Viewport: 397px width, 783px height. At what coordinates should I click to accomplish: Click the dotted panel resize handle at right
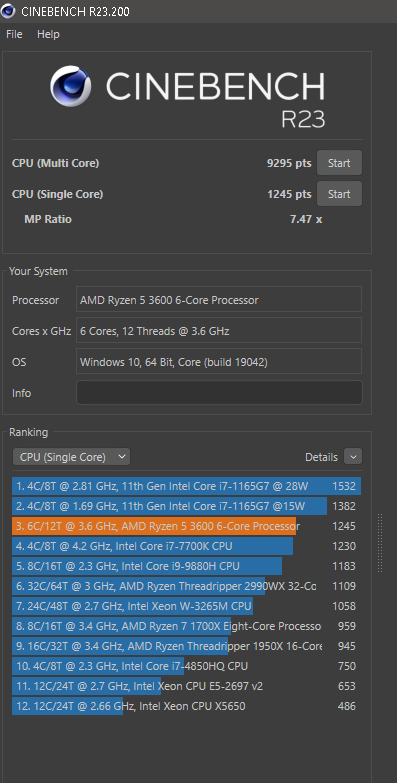pos(381,543)
